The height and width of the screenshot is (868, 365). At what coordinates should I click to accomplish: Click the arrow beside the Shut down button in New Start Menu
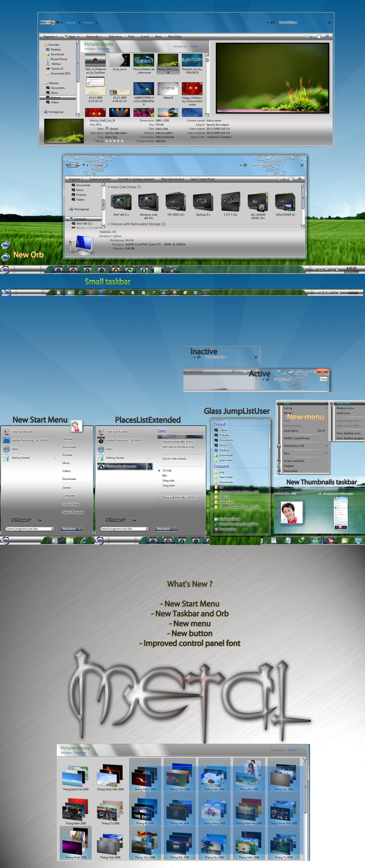[79, 529]
